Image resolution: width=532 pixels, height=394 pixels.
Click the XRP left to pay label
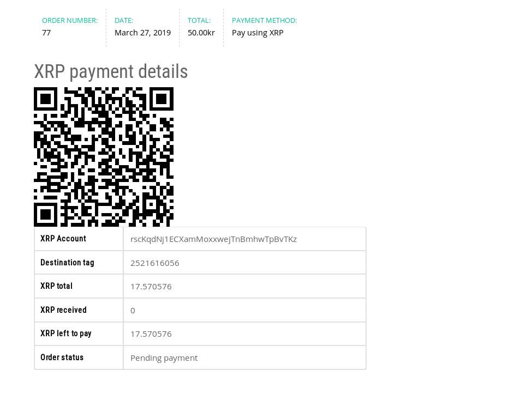tap(66, 334)
